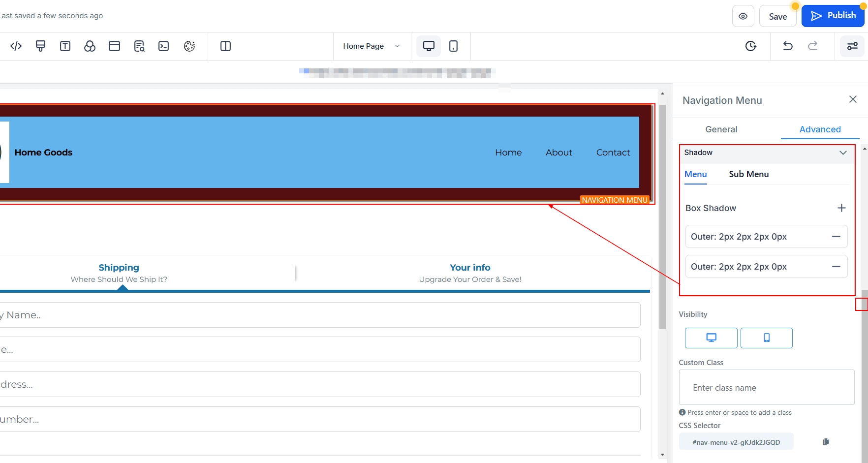This screenshot has width=868, height=463.
Task: Collapse the Shadow section
Action: pos(843,153)
